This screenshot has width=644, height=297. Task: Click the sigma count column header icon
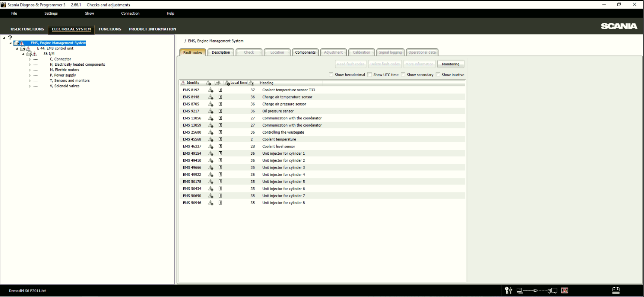point(252,83)
